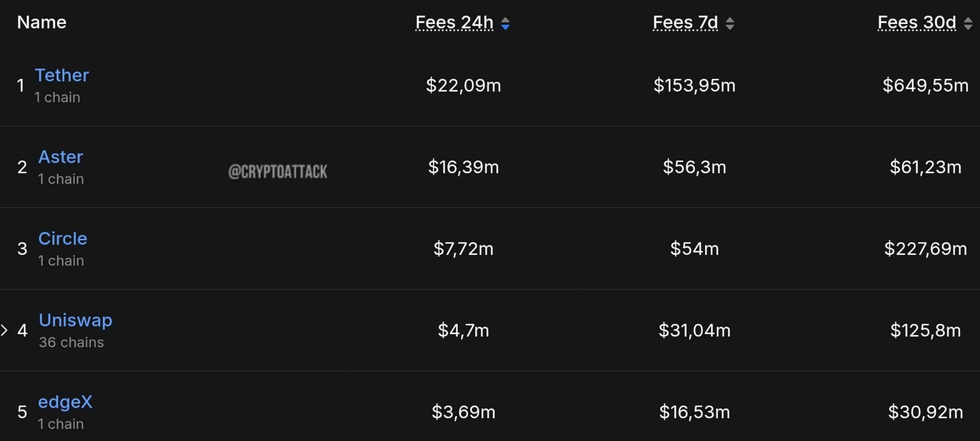Click the Fees 30d sort arrows
This screenshot has width=980, height=441.
(968, 23)
